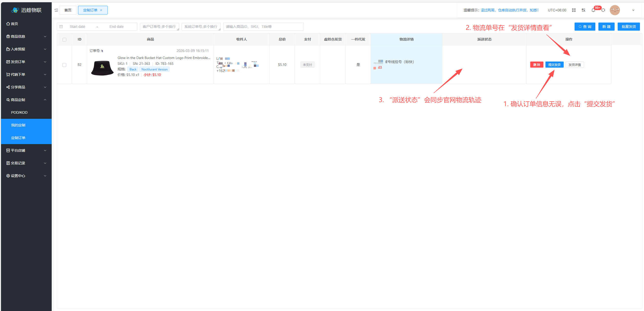Click the bucket hat product thumbnail
The height and width of the screenshot is (311, 644).
[x=102, y=68]
